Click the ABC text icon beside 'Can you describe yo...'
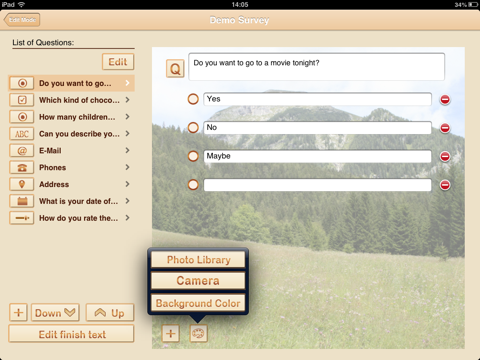The image size is (480, 360). (22, 134)
